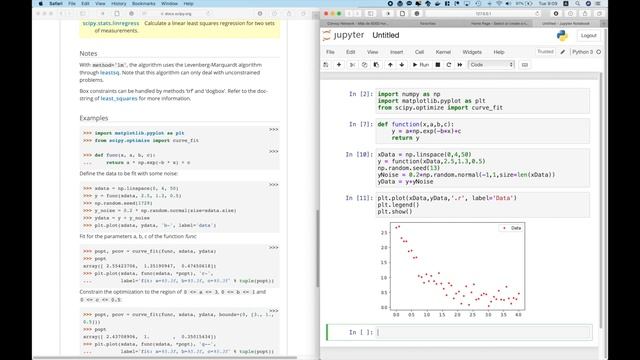The height and width of the screenshot is (360, 640).
Task: Click the docs.scipy.org address bar
Action: pyautogui.click(x=177, y=13)
